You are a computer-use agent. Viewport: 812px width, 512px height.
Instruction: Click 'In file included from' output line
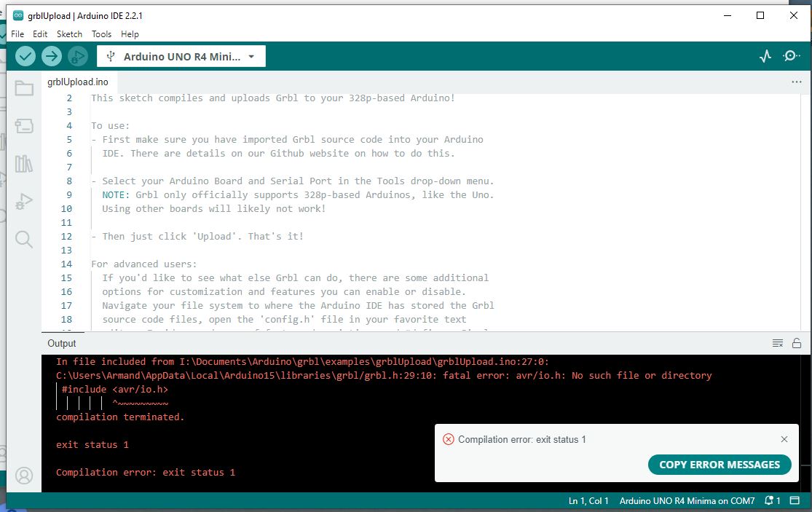pos(302,361)
